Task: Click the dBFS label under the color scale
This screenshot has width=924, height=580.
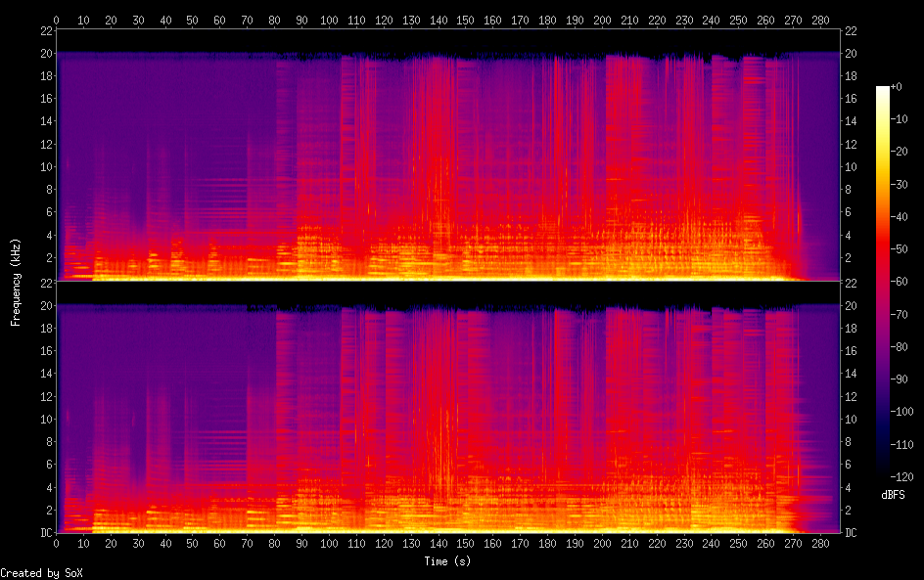Action: click(893, 495)
